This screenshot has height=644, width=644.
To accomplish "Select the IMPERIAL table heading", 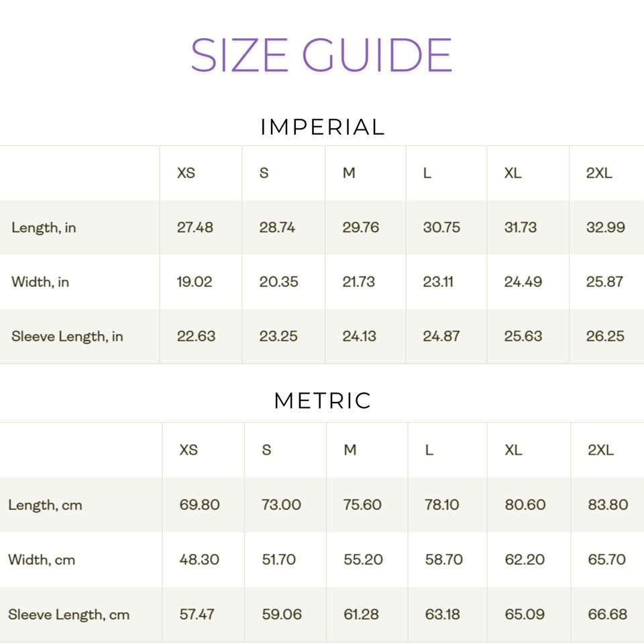I will pyautogui.click(x=322, y=127).
